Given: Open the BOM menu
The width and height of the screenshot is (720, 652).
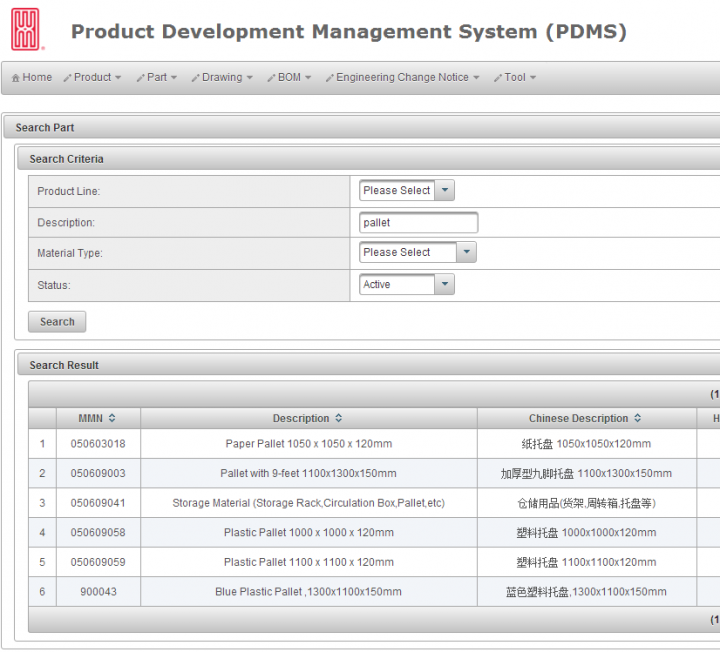Looking at the screenshot, I should (x=289, y=77).
